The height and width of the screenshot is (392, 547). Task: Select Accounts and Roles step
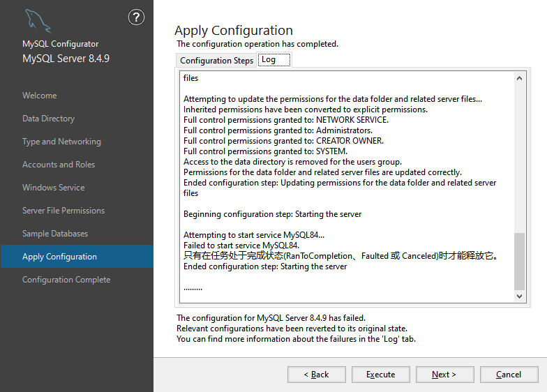tap(59, 165)
